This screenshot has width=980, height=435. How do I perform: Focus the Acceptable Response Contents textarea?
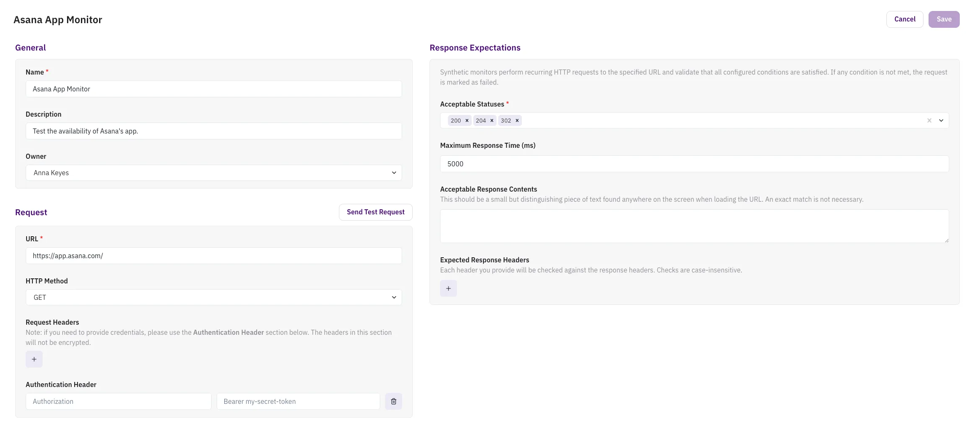[694, 226]
